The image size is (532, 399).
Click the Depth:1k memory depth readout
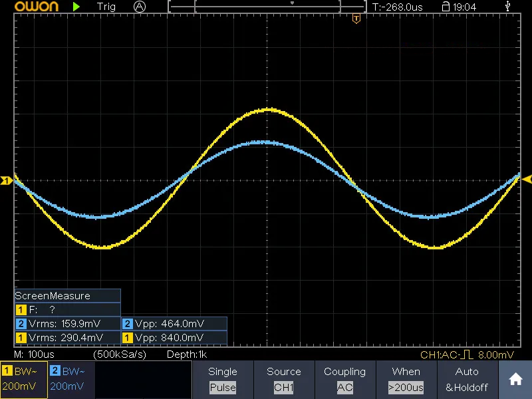pyautogui.click(x=187, y=354)
